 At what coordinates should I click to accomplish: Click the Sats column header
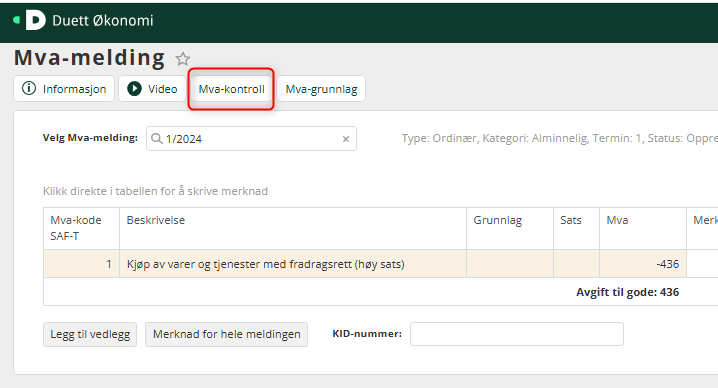(576, 228)
